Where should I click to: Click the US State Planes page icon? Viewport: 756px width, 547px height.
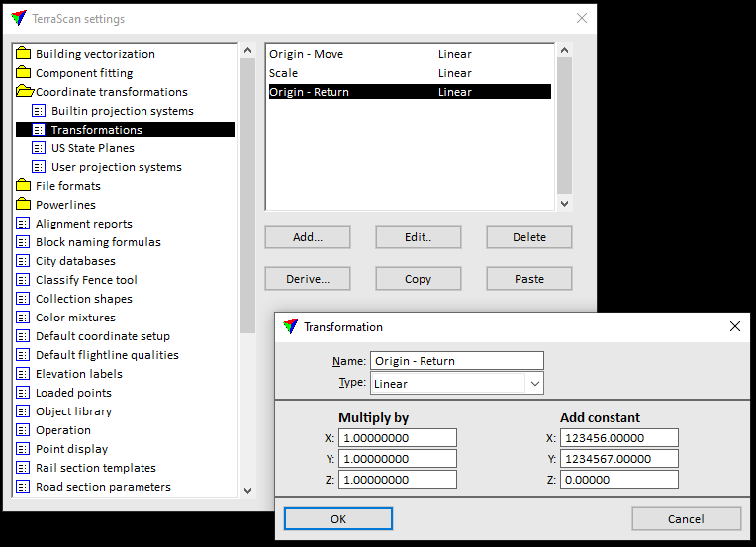(40, 148)
